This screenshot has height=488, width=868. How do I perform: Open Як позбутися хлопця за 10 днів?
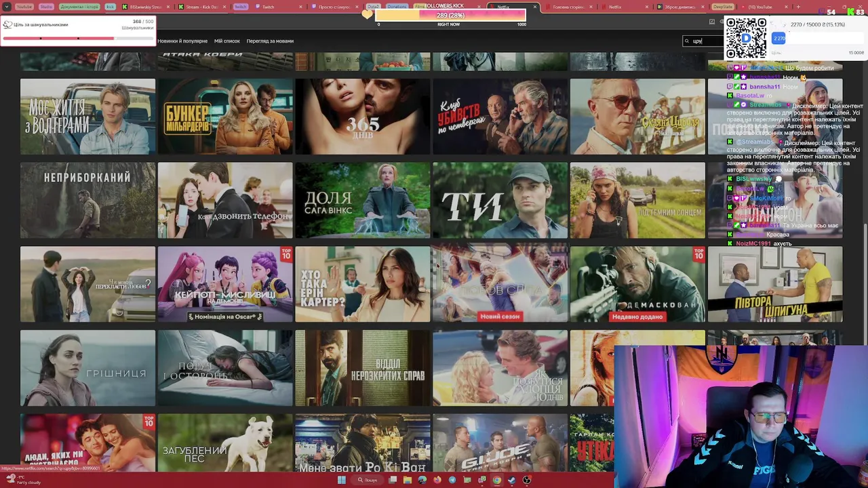[500, 368]
